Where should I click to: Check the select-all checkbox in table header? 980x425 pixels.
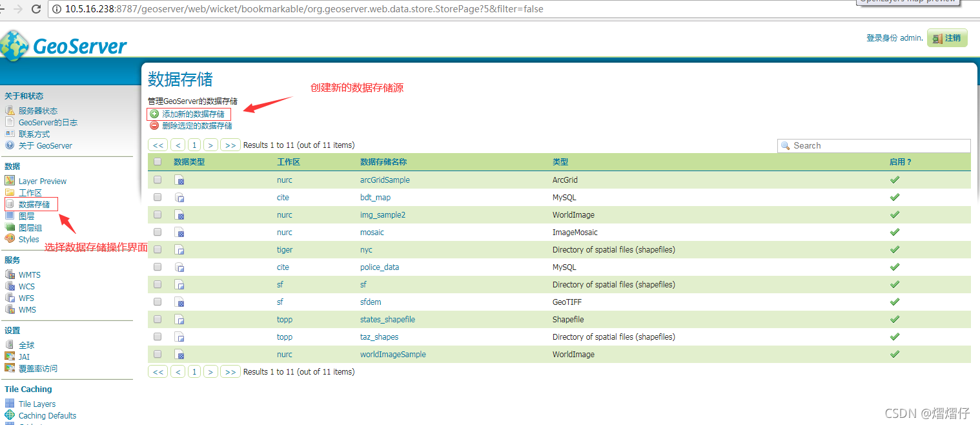157,161
